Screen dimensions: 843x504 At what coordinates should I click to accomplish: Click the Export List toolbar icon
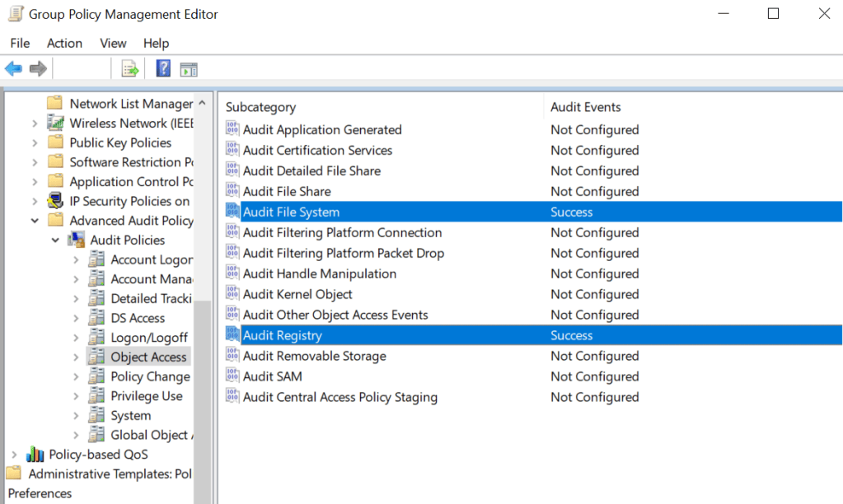129,69
